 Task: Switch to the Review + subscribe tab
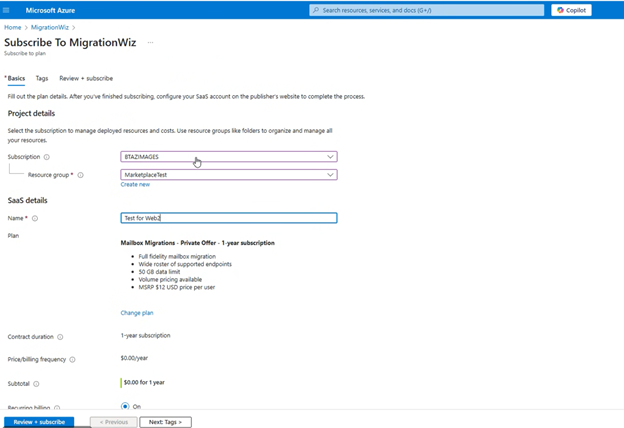(x=86, y=78)
